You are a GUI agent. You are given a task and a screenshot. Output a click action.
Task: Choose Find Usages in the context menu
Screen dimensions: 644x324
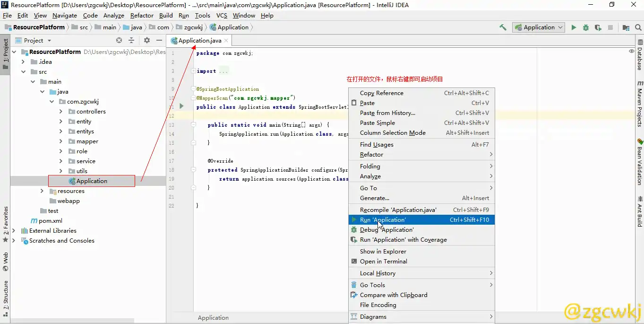click(421, 145)
